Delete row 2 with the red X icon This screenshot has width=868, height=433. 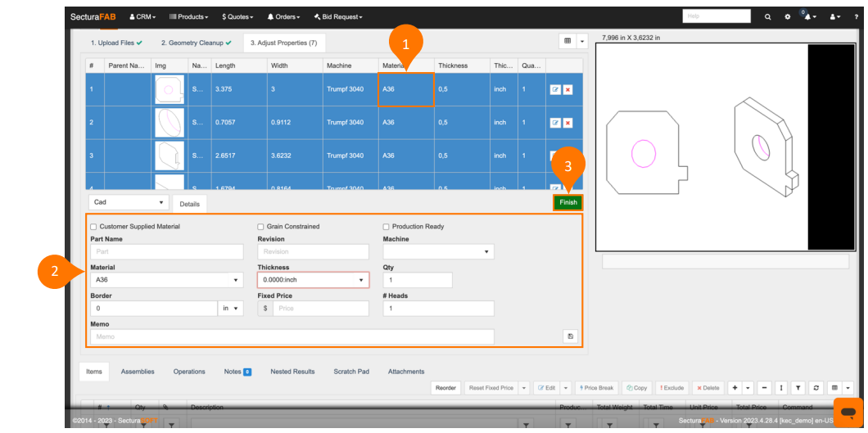coord(567,123)
